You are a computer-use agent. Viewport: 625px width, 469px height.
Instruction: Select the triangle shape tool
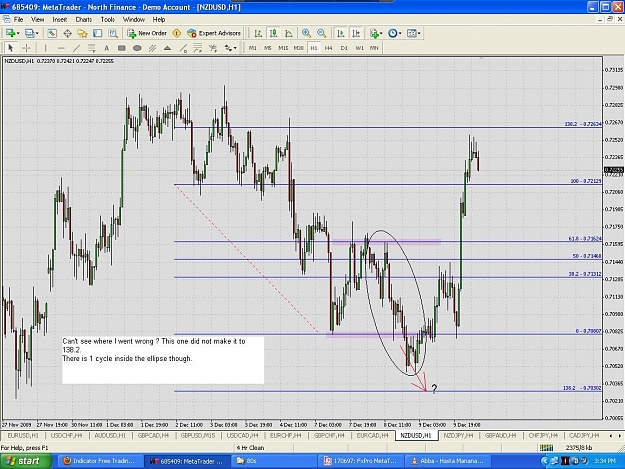[167, 48]
